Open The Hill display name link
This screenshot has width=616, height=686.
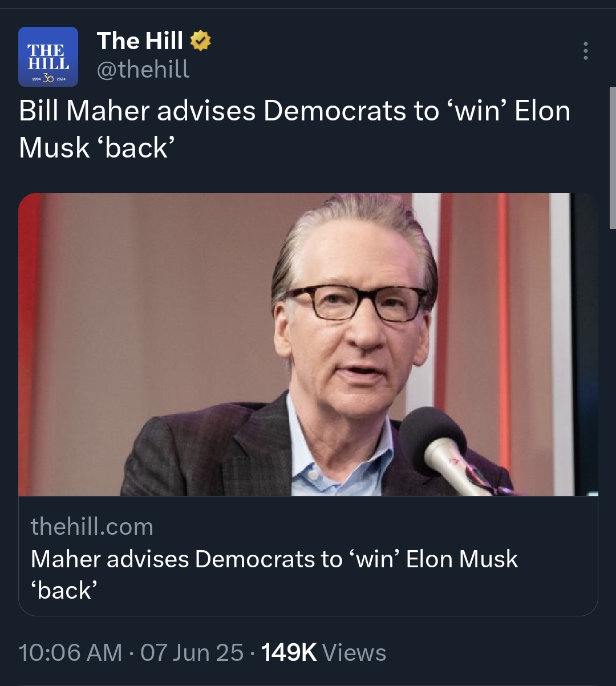point(140,41)
